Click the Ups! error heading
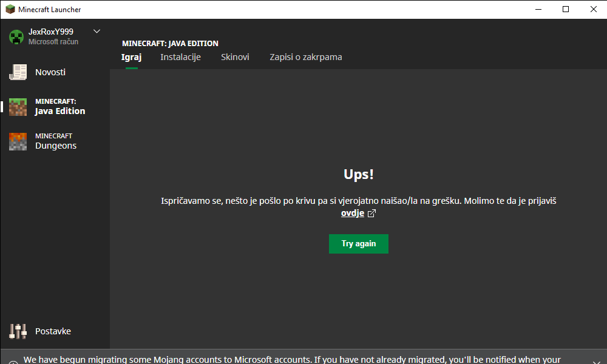Viewport: 607px width, 364px height. (359, 174)
